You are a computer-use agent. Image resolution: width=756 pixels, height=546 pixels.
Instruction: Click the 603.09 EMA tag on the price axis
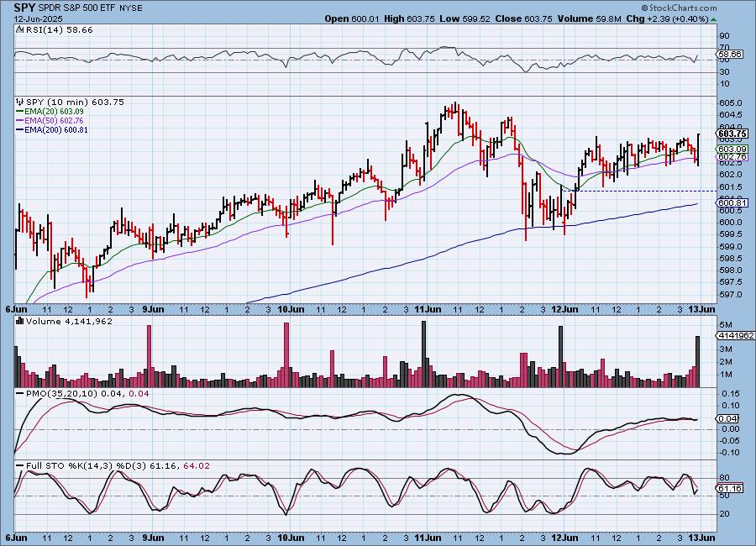(x=732, y=150)
